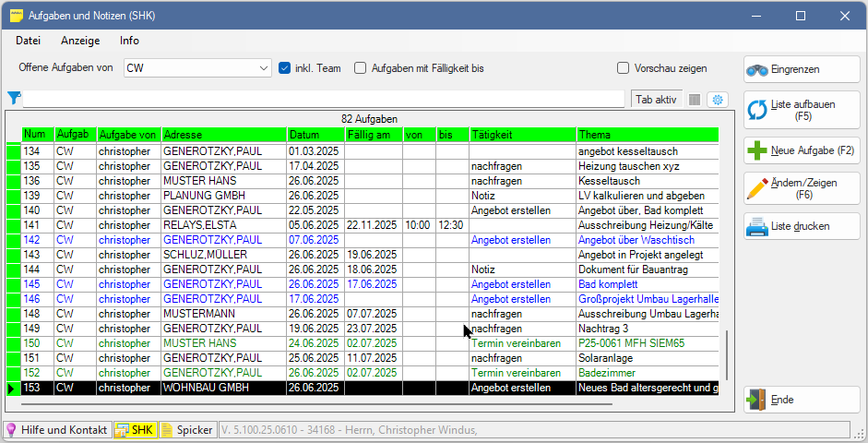Uncheck the inkl. Team checkbox
The height and width of the screenshot is (443, 868).
click(285, 68)
